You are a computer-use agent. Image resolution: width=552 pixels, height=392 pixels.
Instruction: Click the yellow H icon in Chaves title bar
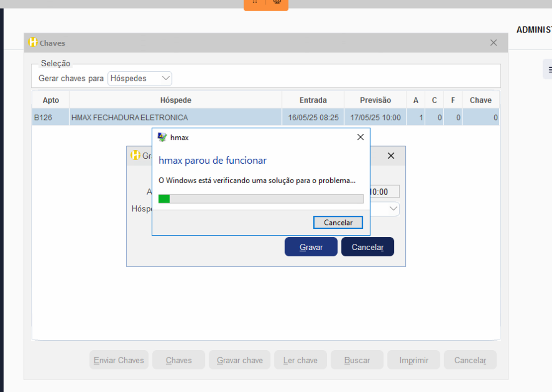pyautogui.click(x=33, y=43)
